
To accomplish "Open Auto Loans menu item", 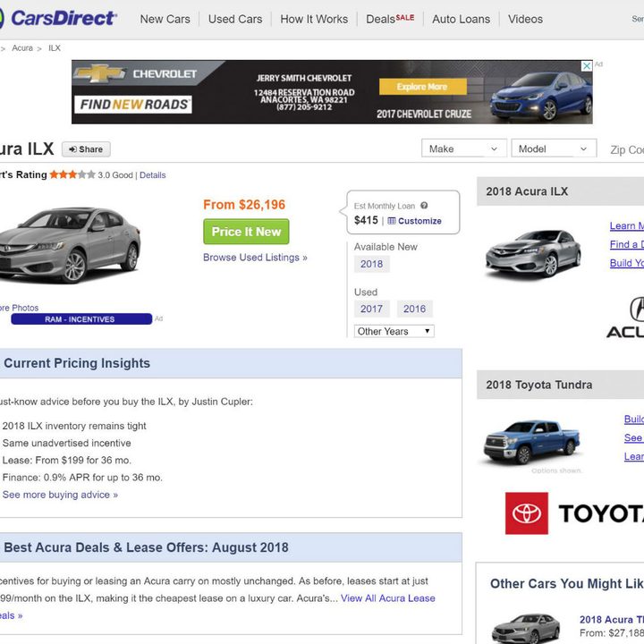I will (x=461, y=19).
